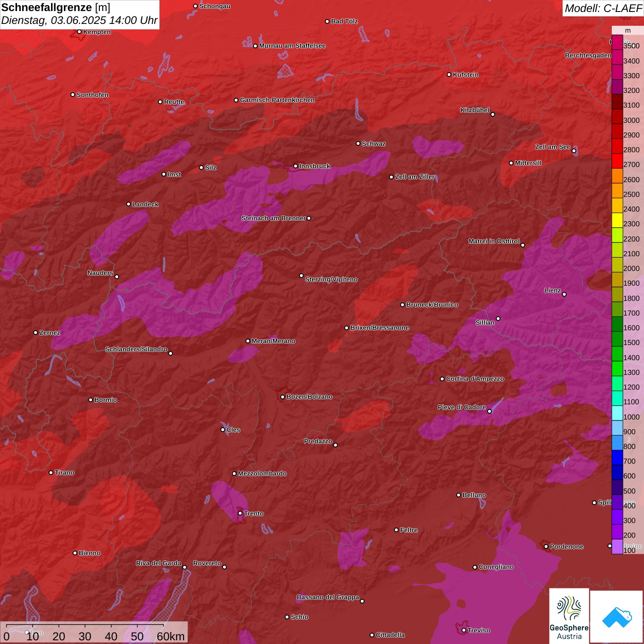
Task: Click the Predazzo label
Action: [318, 441]
